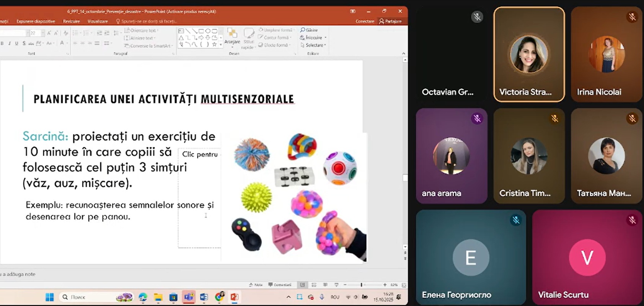Open the Revizuire ribbon tab
This screenshot has width=644, height=306.
[x=71, y=21]
